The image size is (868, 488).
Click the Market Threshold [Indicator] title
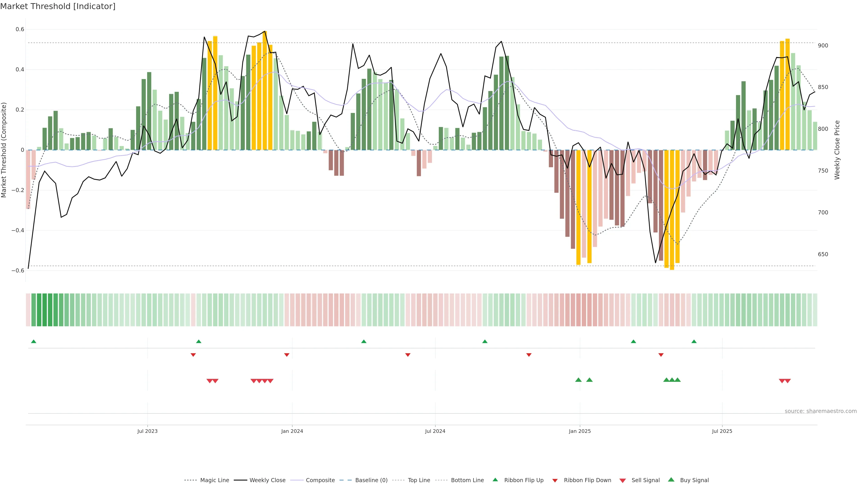pyautogui.click(x=58, y=6)
